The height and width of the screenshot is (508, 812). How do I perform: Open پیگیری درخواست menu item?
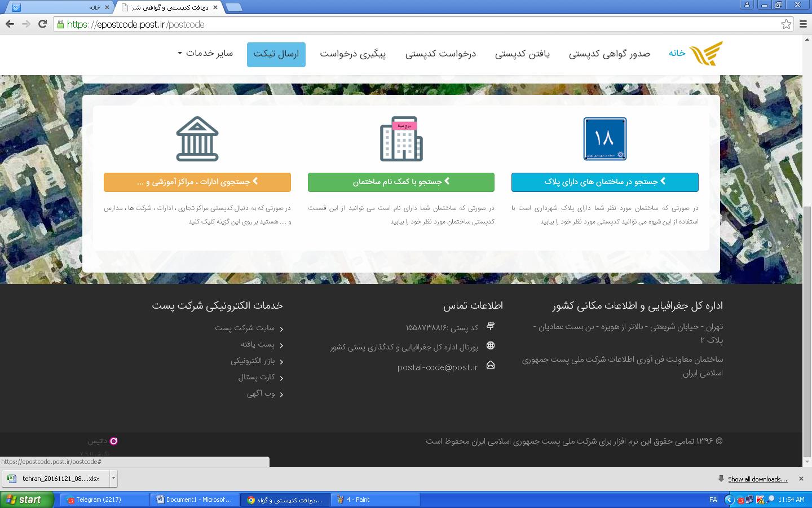click(353, 54)
